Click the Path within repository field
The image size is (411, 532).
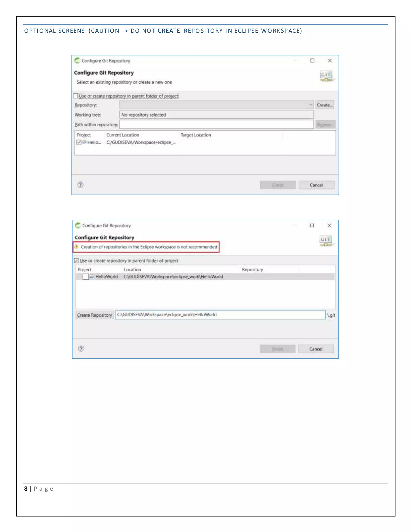217,124
